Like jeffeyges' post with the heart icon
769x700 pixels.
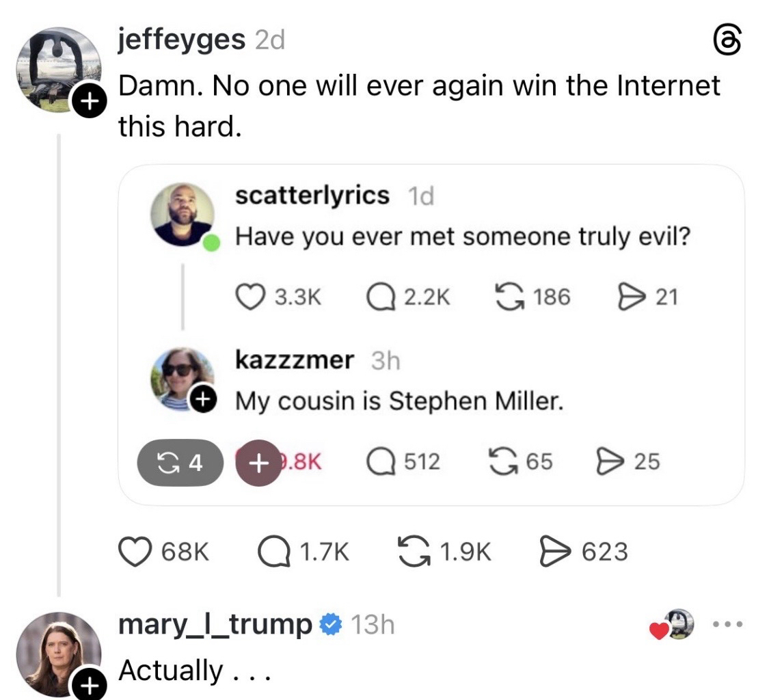click(x=136, y=551)
